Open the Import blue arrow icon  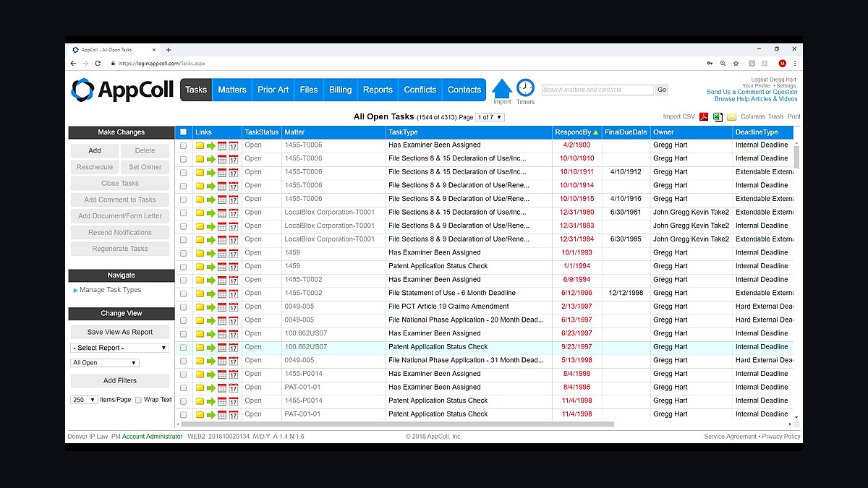tap(502, 88)
